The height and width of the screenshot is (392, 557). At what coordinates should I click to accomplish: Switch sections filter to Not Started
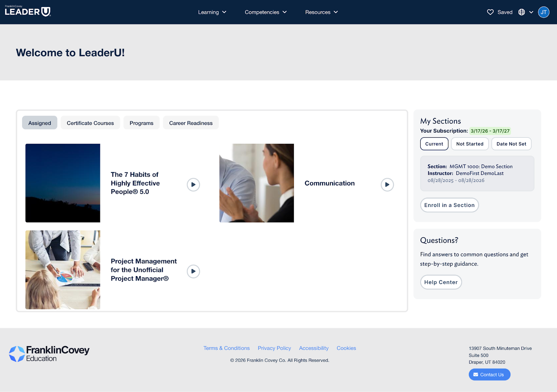[x=470, y=144]
